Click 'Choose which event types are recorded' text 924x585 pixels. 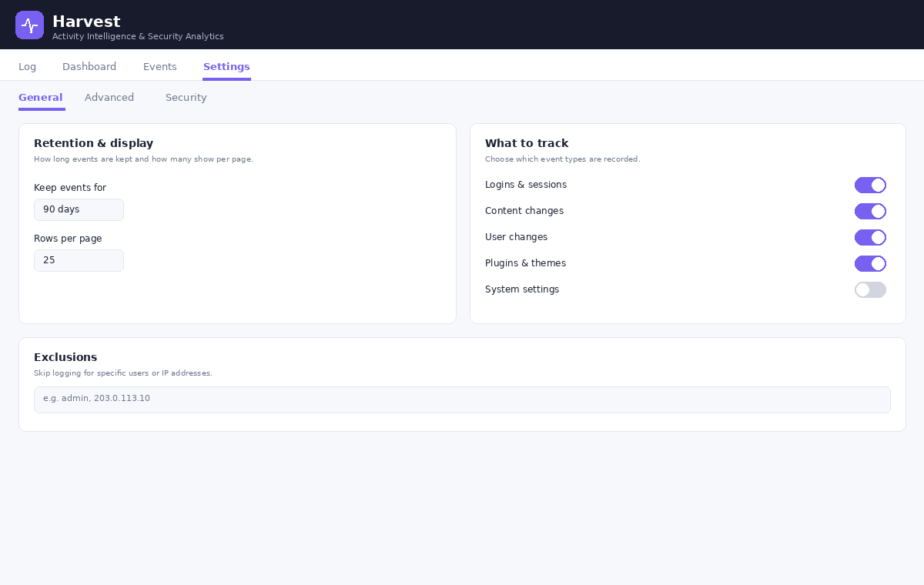(x=563, y=159)
